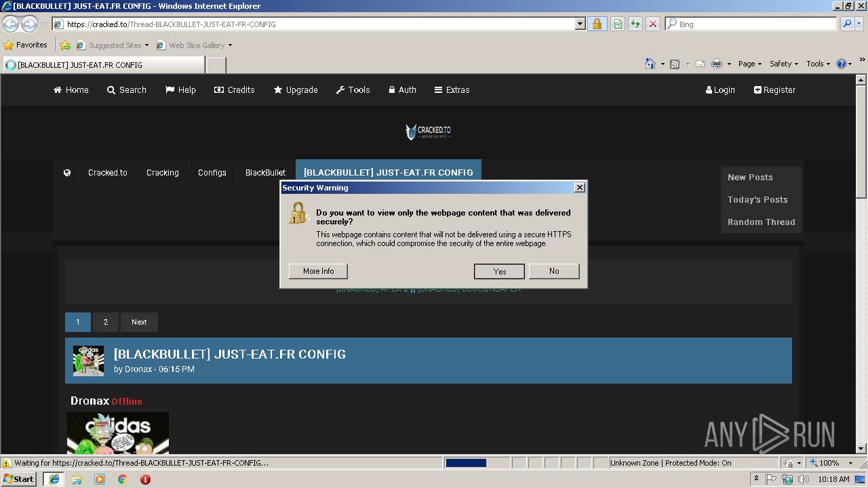Select the JUST-EAT.FR CONFIG browser tab
The width and height of the screenshot is (868, 488).
(103, 65)
